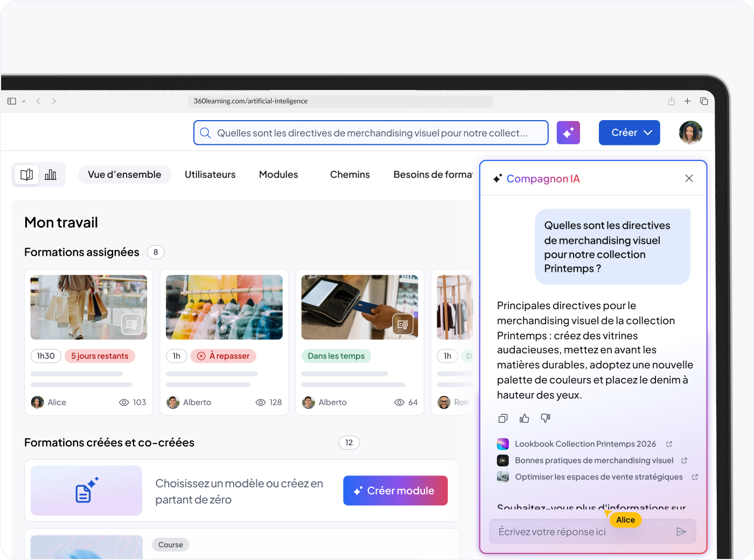
Task: Open Optimiser les espaces de vente stratégiques
Action: [x=599, y=477]
